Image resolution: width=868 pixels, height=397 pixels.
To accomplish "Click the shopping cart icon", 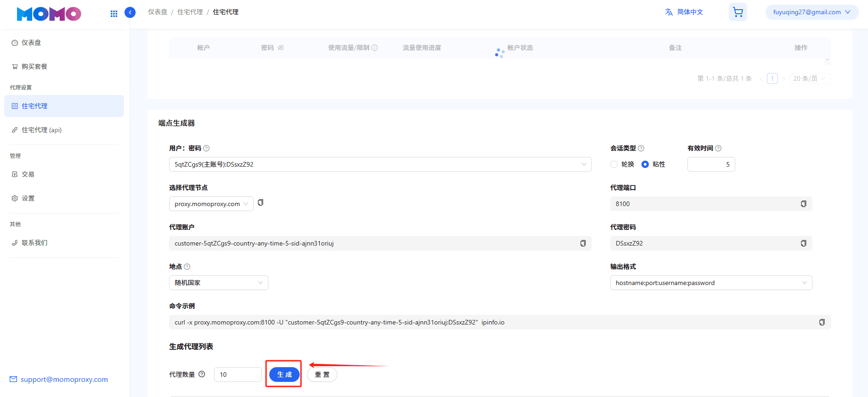I will (738, 12).
